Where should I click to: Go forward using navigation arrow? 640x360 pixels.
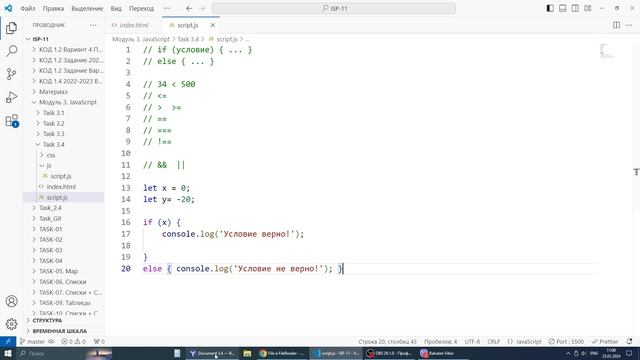pyautogui.click(x=202, y=8)
